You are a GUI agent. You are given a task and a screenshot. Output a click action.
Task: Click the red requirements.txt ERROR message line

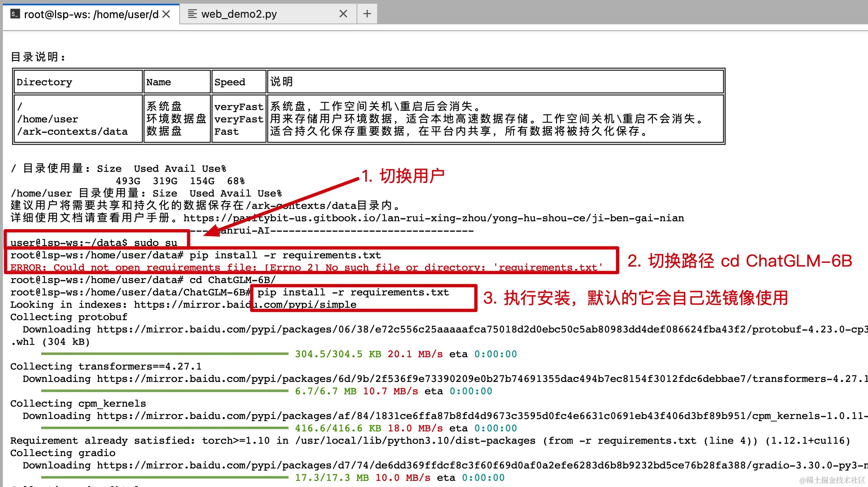tap(307, 268)
